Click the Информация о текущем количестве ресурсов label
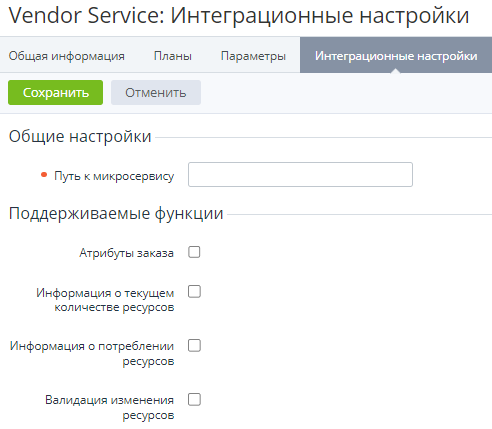The image size is (492, 429). [105, 300]
